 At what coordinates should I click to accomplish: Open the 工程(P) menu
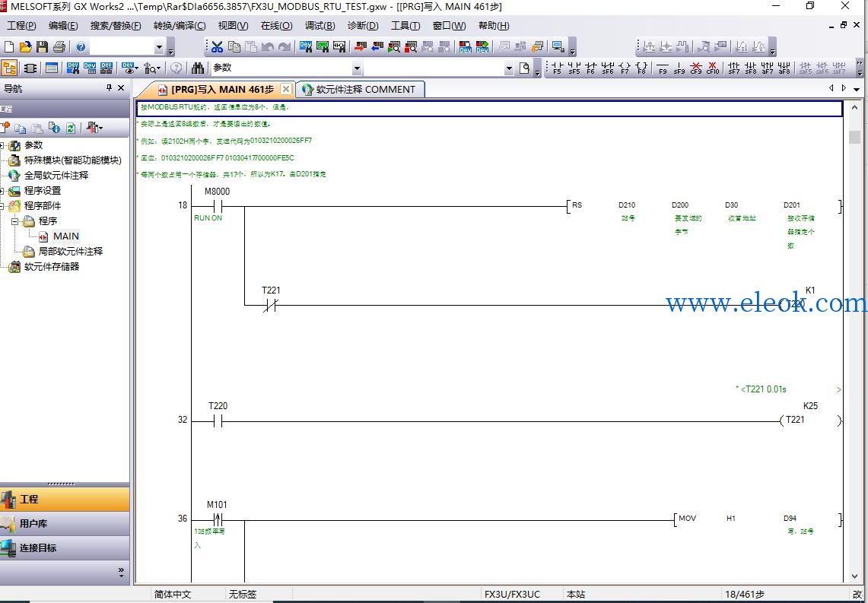pyautogui.click(x=21, y=25)
